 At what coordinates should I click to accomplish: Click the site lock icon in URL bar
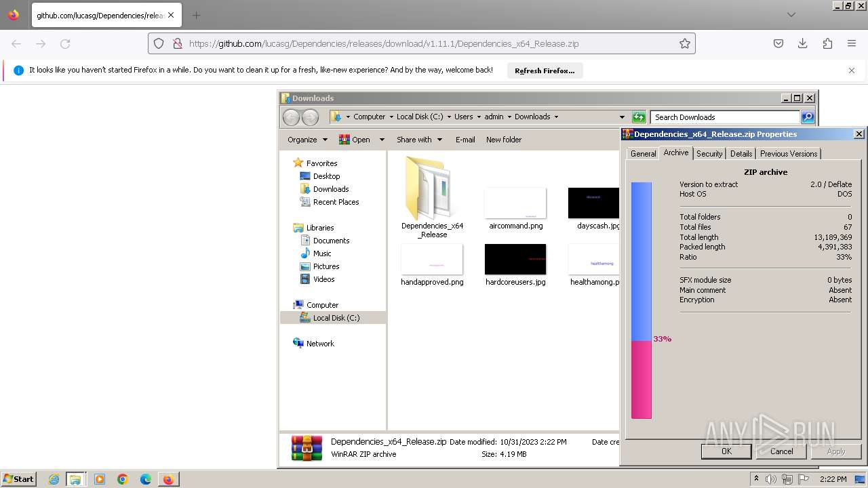tap(177, 43)
